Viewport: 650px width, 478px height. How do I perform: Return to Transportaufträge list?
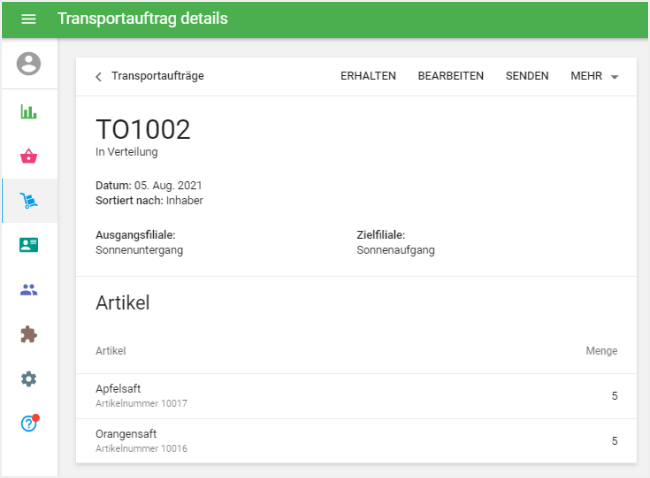pos(158,76)
